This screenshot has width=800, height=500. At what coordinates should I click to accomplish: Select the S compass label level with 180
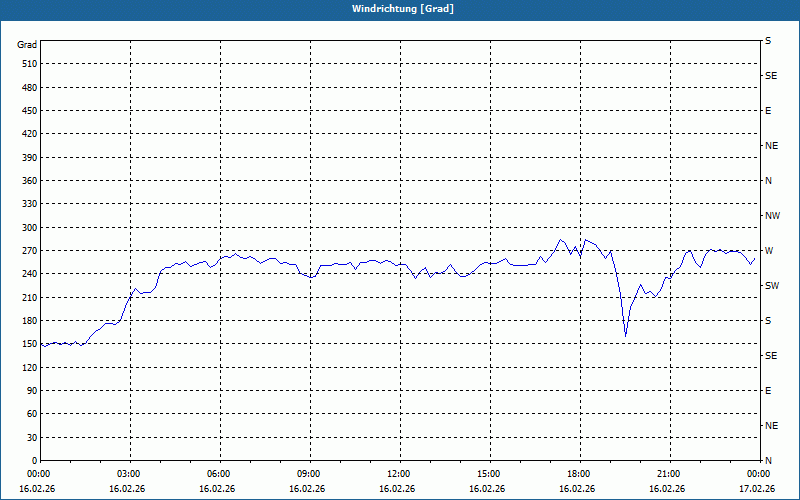click(768, 321)
